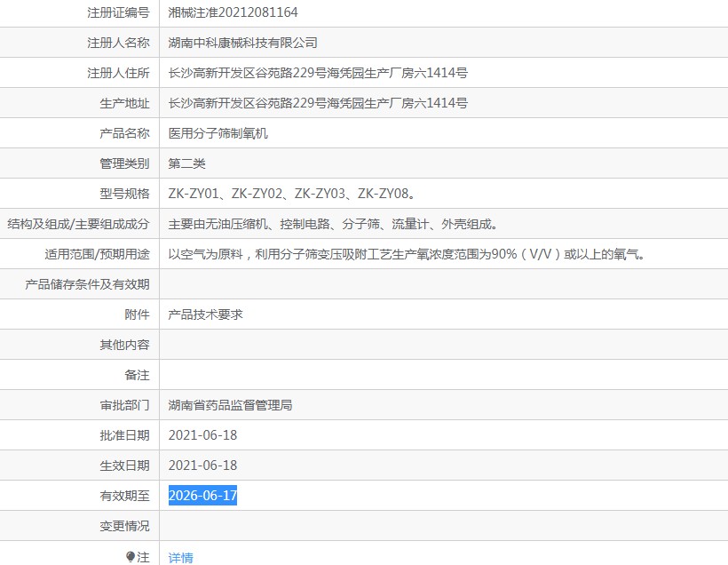Viewport: 728px width, 565px height.
Task: Click the highlighted date 2026-06-17
Action: (x=202, y=496)
